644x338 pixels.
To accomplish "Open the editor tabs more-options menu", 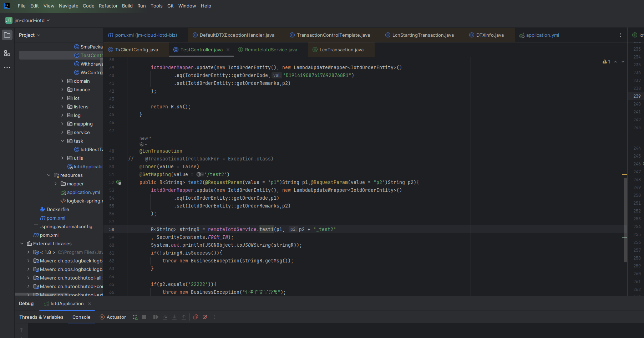I will pos(620,35).
